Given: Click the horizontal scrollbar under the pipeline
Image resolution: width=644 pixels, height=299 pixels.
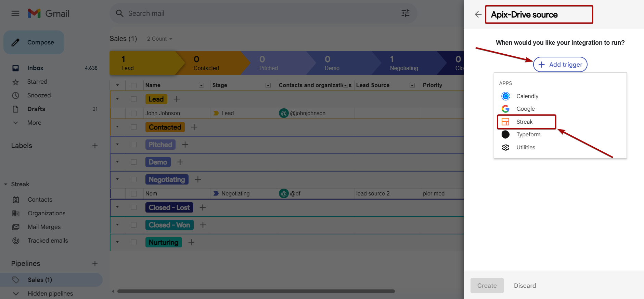Looking at the screenshot, I should [x=256, y=291].
